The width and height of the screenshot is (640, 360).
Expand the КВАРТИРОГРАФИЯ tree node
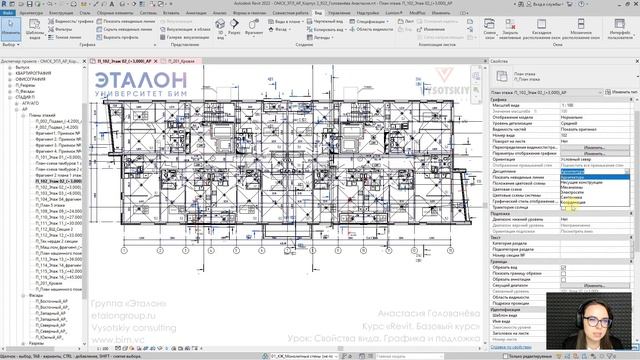click(x=10, y=73)
